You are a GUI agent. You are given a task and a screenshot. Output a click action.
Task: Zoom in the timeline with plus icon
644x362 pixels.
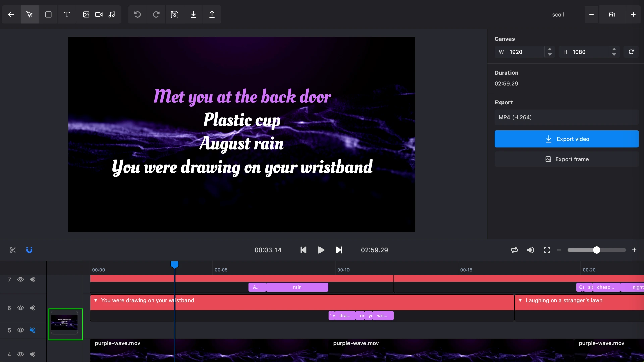tap(634, 250)
